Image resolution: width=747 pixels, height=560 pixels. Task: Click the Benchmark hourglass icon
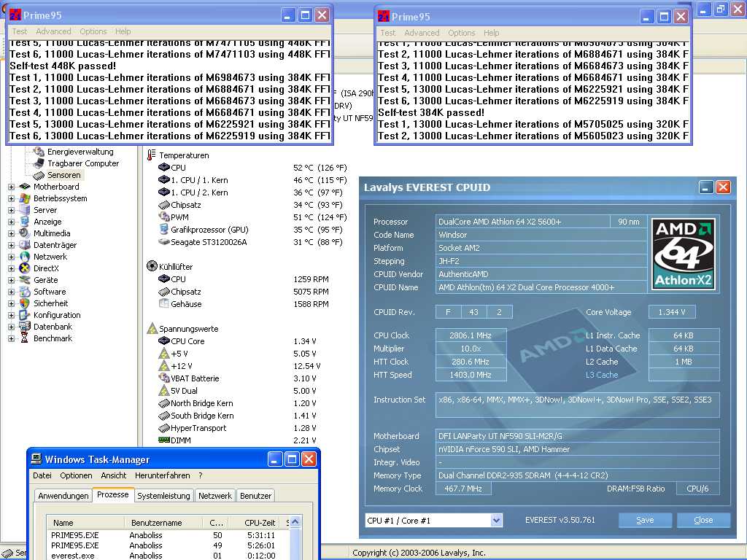[x=25, y=338]
